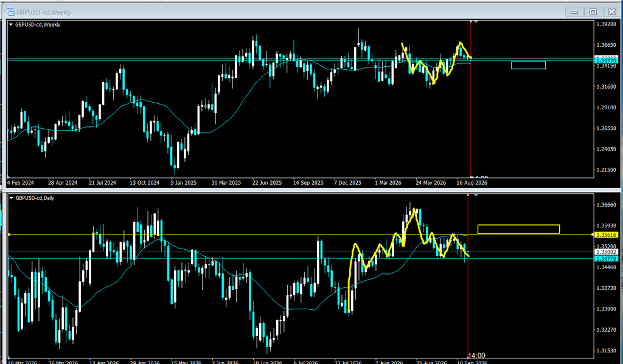The width and height of the screenshot is (623, 364).
Task: Click the chart shift triangle atop weekly chart
Action: pos(476,21)
